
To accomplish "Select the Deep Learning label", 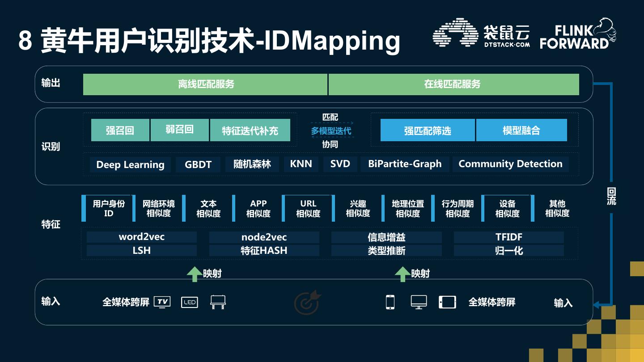I will coord(130,164).
